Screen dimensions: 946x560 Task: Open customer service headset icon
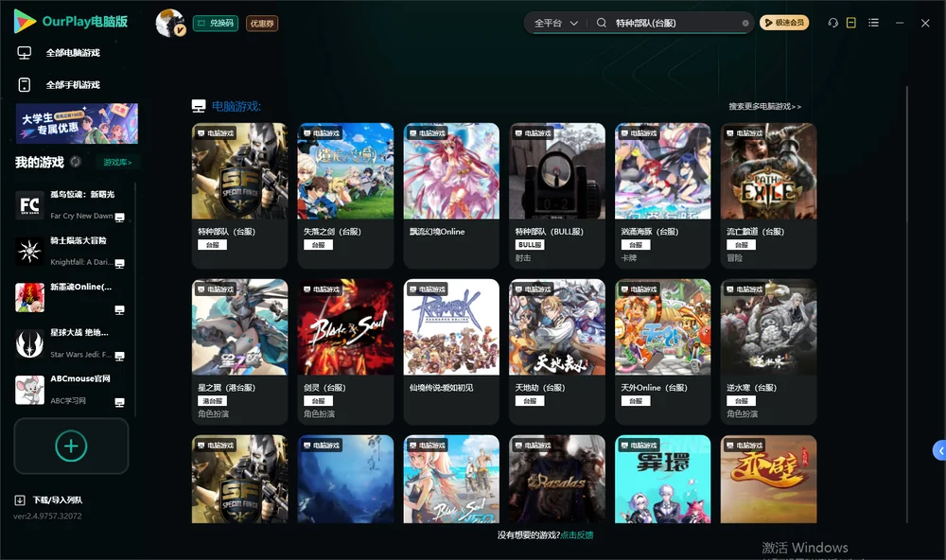click(x=833, y=23)
